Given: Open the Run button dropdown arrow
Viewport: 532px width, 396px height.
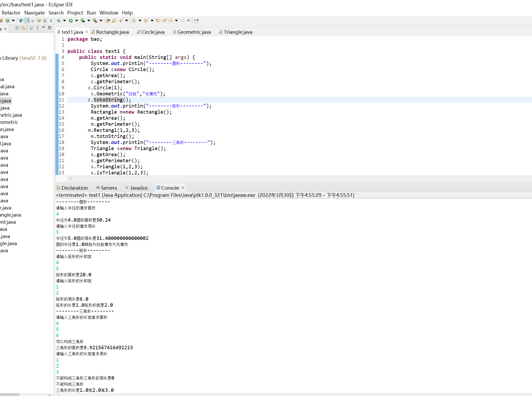Looking at the screenshot, I should [x=77, y=21].
